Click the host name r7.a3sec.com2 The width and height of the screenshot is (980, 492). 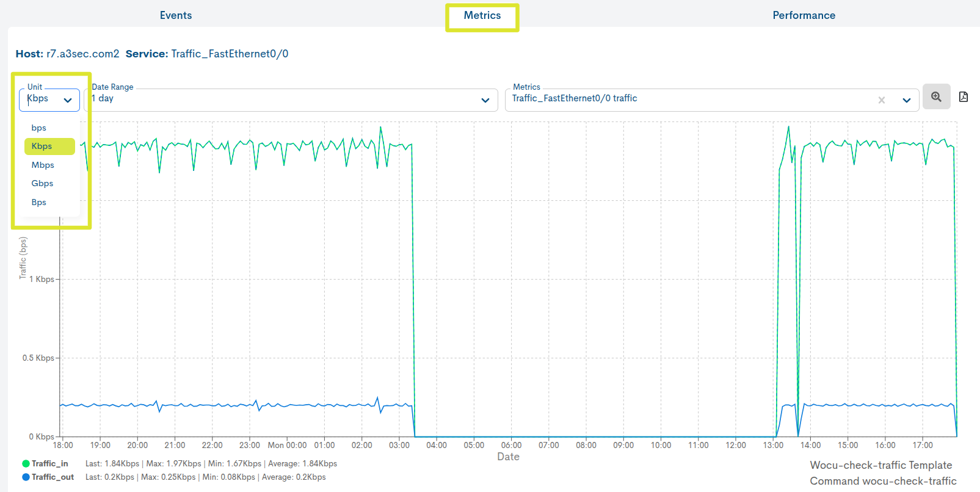click(x=84, y=54)
